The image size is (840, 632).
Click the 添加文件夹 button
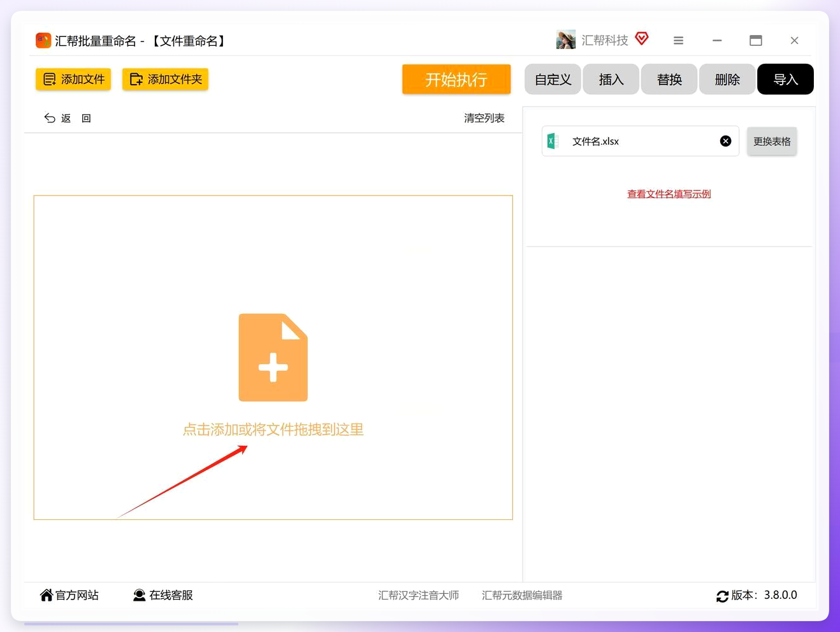point(165,80)
